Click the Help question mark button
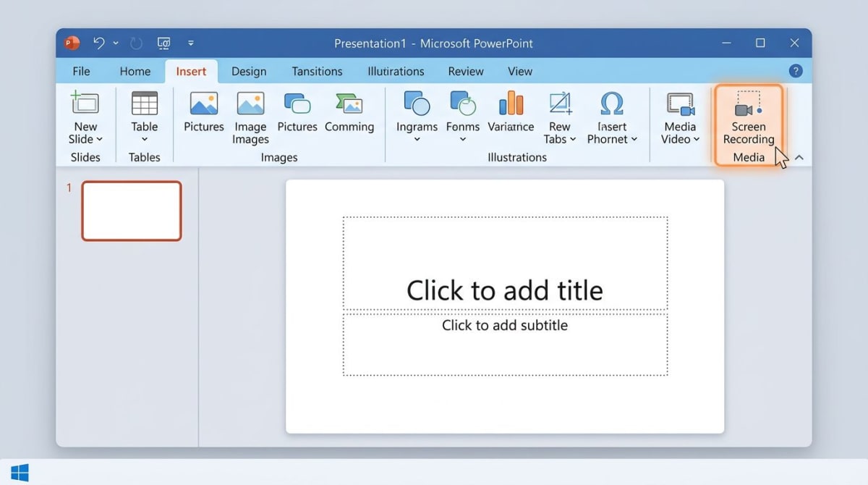Image resolution: width=868 pixels, height=485 pixels. [796, 70]
